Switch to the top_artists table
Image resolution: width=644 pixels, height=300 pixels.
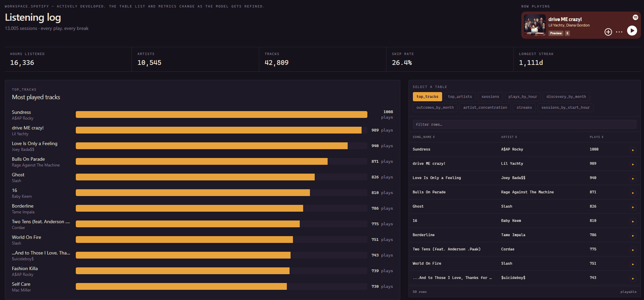click(460, 97)
